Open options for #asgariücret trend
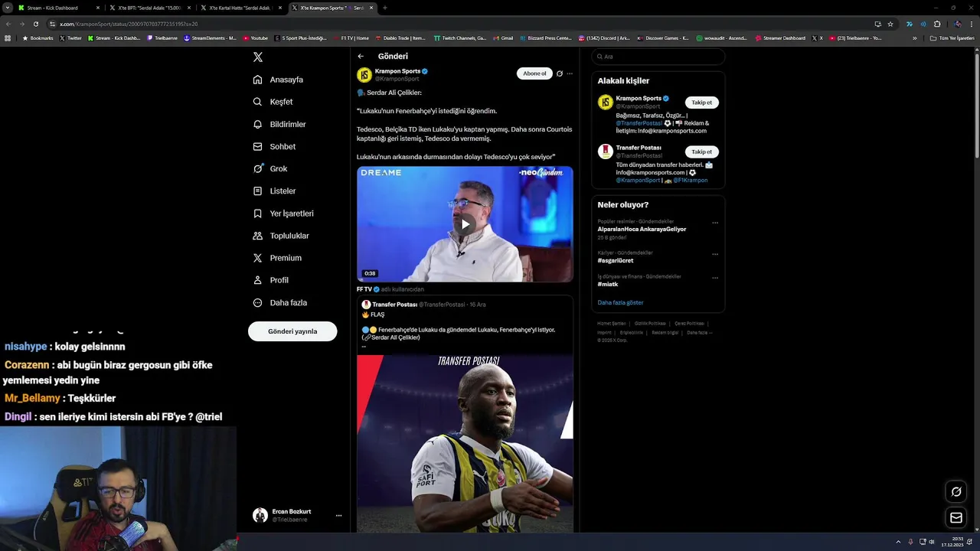This screenshot has width=980, height=551. pyautogui.click(x=715, y=254)
